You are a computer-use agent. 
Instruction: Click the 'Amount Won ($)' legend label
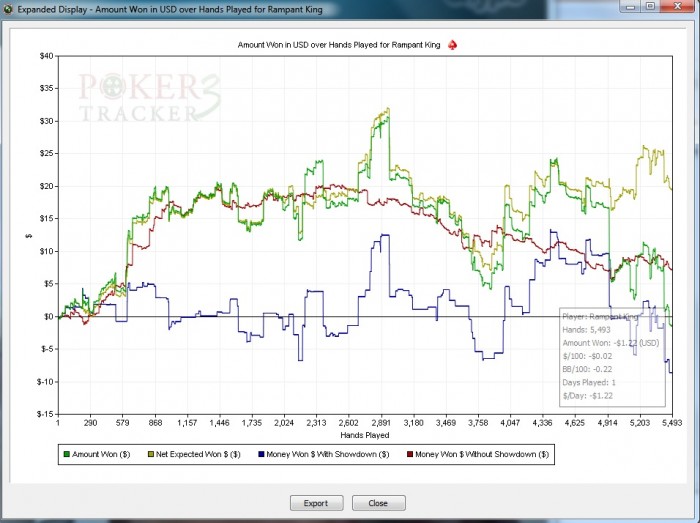pyautogui.click(x=101, y=454)
